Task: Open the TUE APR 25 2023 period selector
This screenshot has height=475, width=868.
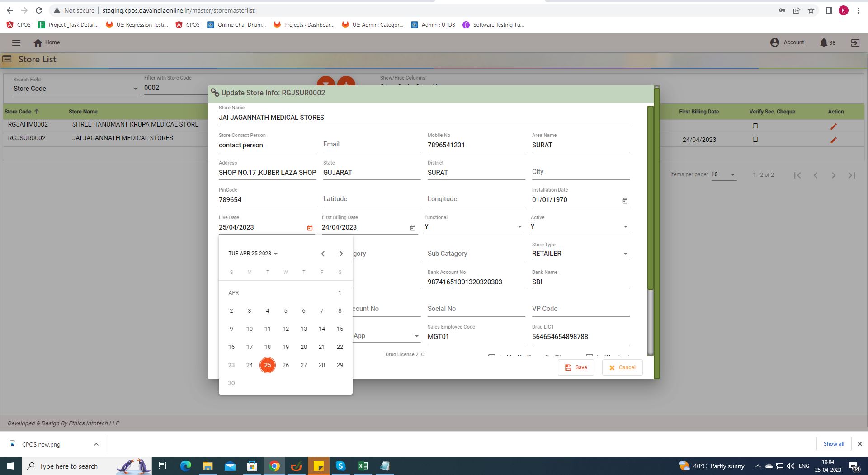Action: (x=253, y=254)
